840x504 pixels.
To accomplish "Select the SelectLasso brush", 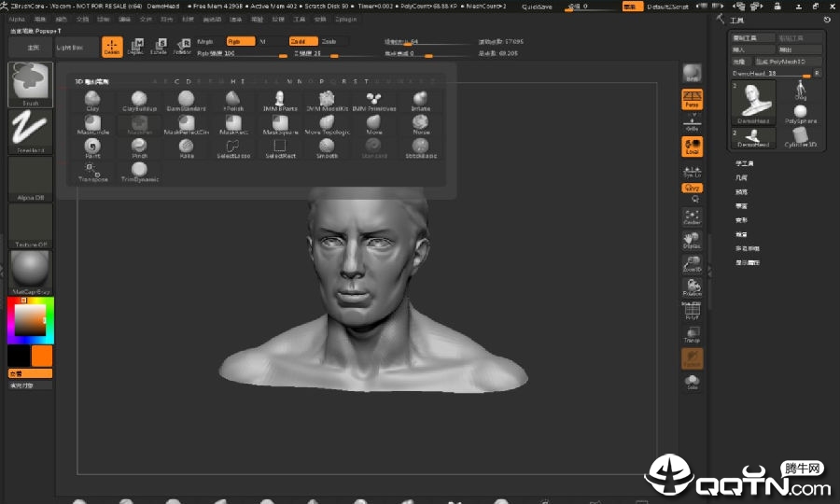I will [233, 147].
